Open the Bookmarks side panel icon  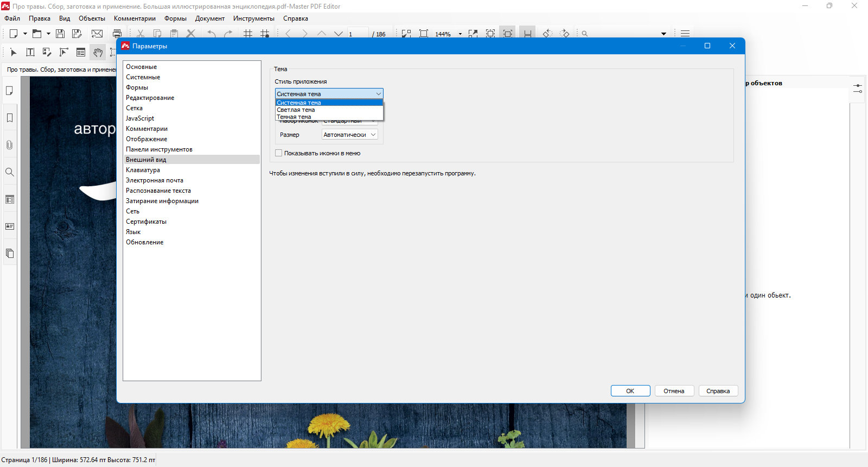point(10,118)
